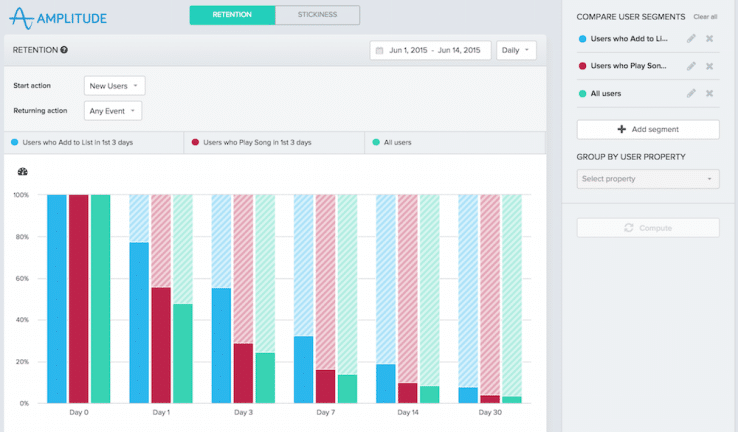Viewport: 738px width, 432px height.
Task: Select the Retention tab
Action: point(233,15)
